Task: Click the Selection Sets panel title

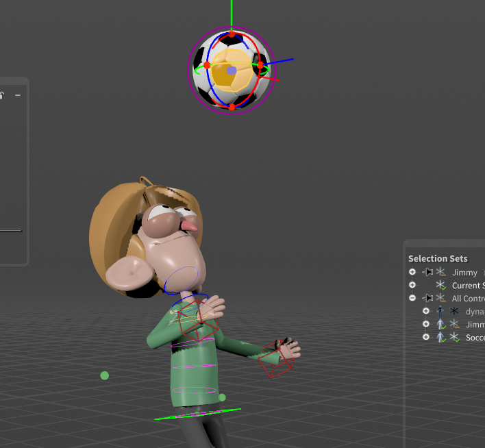Action: click(x=438, y=258)
